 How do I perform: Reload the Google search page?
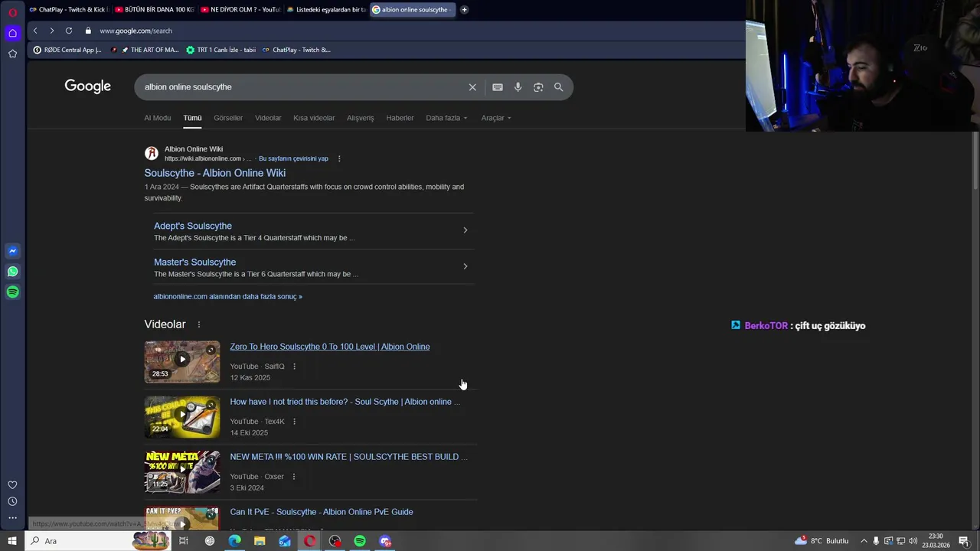click(x=69, y=31)
